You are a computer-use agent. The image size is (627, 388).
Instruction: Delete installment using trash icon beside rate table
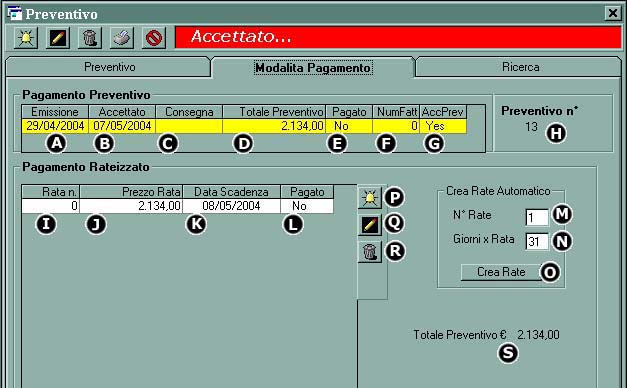pos(370,252)
